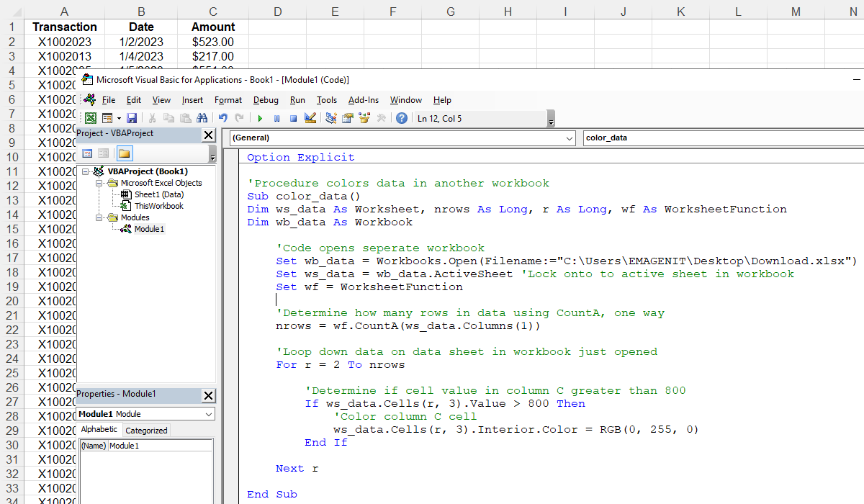Open the View menu

[161, 100]
